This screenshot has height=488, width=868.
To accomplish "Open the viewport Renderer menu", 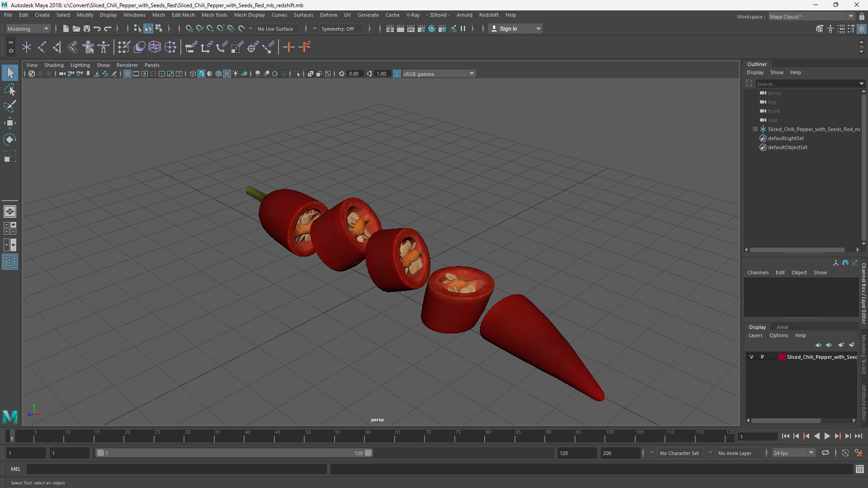I will (x=127, y=65).
